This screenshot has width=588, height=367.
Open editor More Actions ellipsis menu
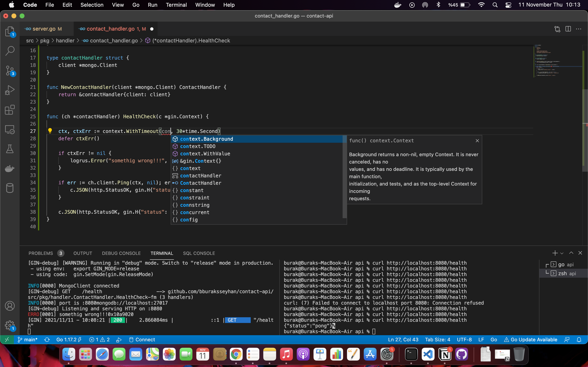(x=579, y=29)
